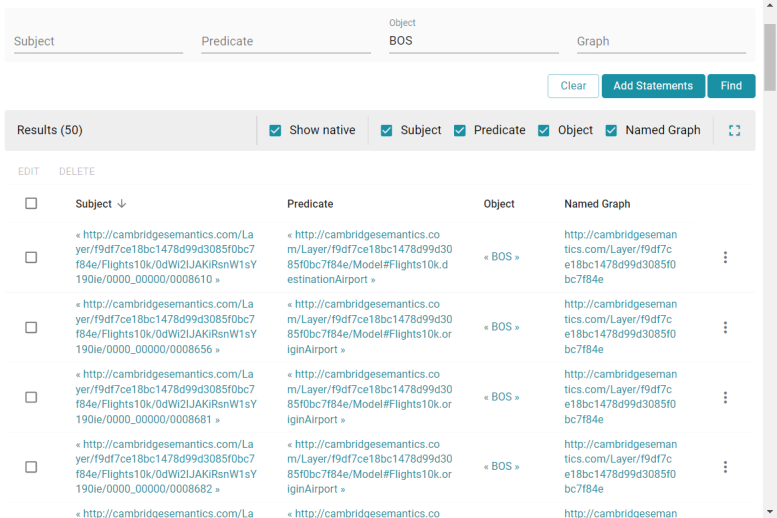Click BOS object in row 0008682
The height and width of the screenshot is (518, 777).
501,466
